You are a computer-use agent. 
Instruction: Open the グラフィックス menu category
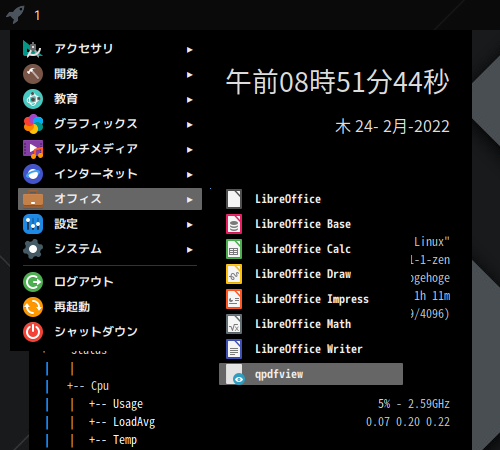(110, 124)
